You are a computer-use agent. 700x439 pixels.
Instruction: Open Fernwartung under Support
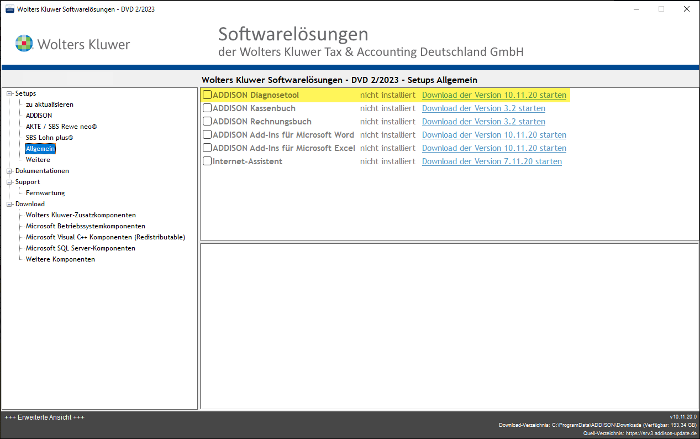(x=45, y=193)
